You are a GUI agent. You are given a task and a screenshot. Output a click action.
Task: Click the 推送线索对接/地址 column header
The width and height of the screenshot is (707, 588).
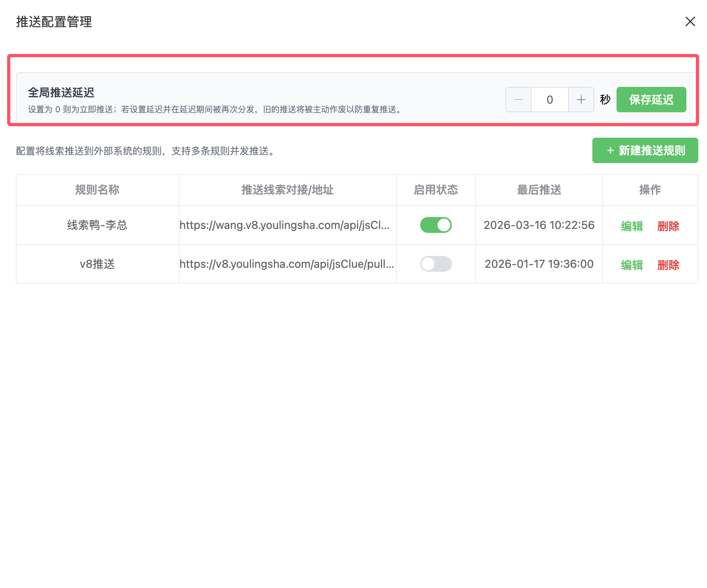coord(287,190)
